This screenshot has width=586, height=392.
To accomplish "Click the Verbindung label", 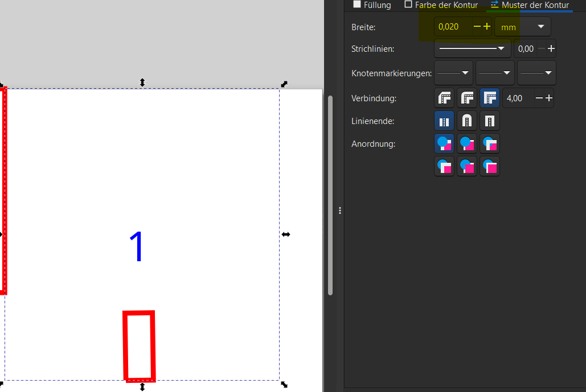I will pos(374,98).
